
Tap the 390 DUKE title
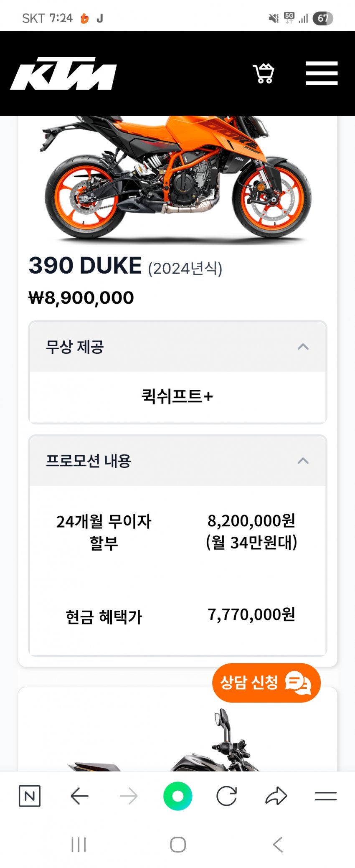85,266
